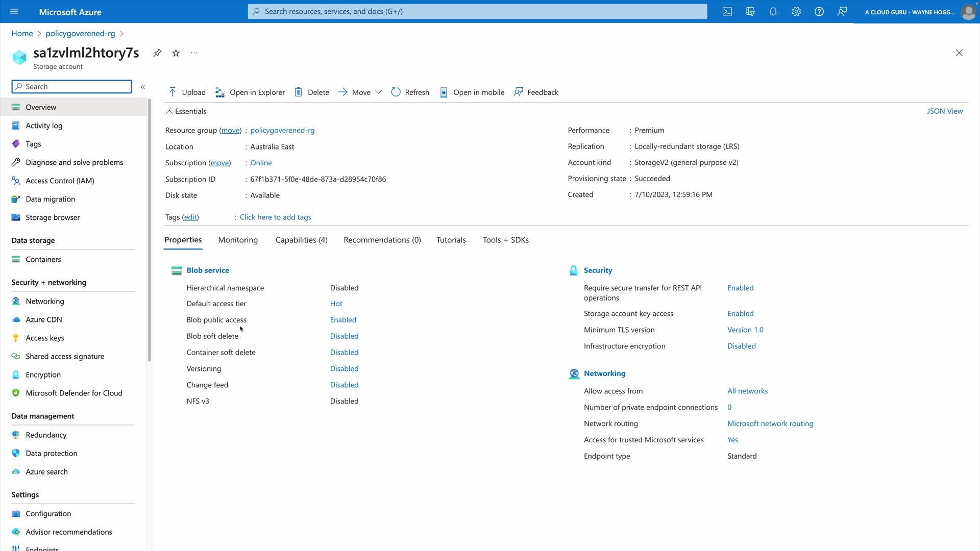The image size is (980, 551).
Task: Open JSON View link
Action: pos(945,111)
